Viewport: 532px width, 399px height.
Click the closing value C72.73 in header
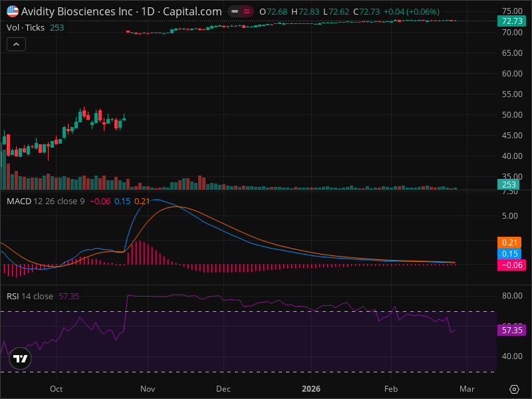coord(366,12)
